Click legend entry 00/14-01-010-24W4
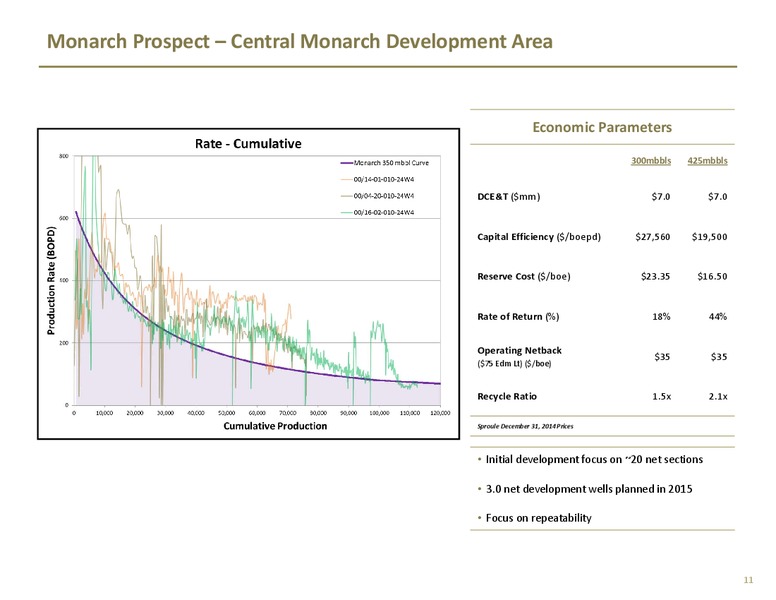Image resolution: width=776 pixels, height=600 pixels. pyautogui.click(x=378, y=179)
